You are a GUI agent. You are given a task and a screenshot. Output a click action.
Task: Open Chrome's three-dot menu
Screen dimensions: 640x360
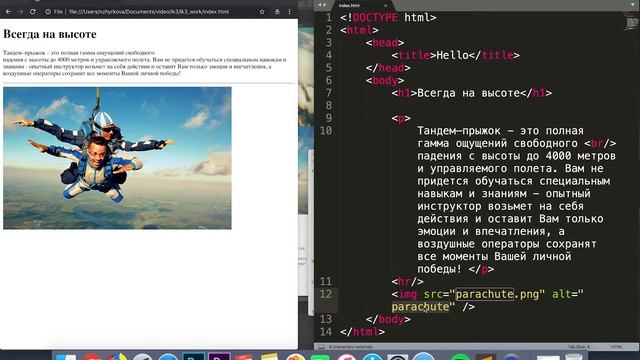[289, 12]
